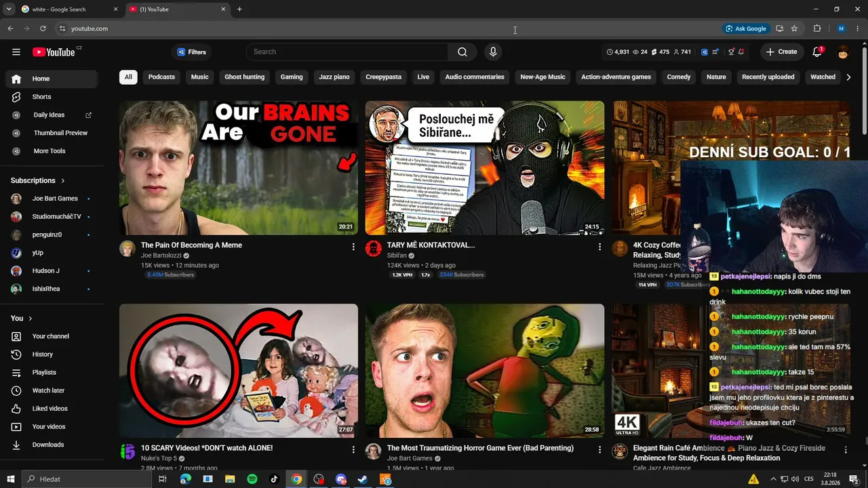Open TikTok from the taskbar

274,479
